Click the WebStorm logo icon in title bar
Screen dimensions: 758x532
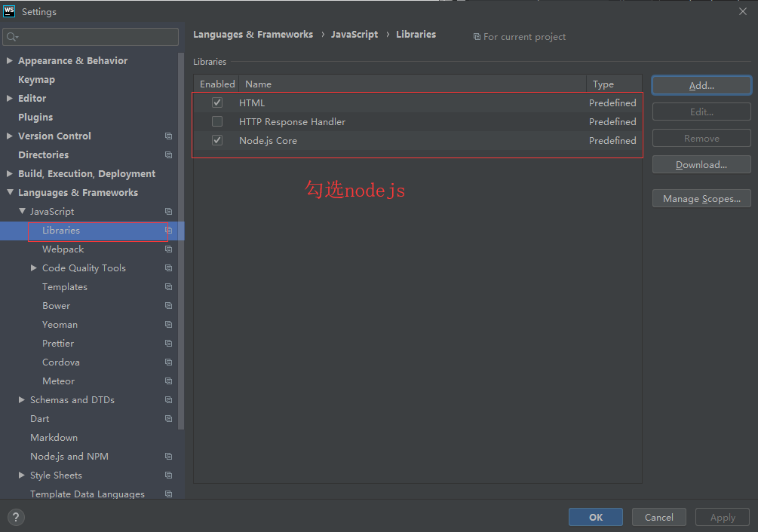(x=9, y=11)
